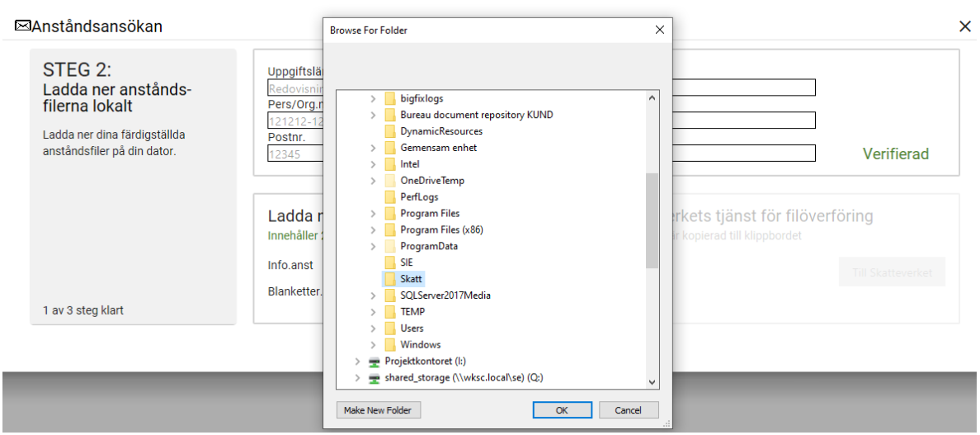The height and width of the screenshot is (435, 980).
Task: Expand the Projektkontoret (I:) drive node
Action: (x=357, y=361)
